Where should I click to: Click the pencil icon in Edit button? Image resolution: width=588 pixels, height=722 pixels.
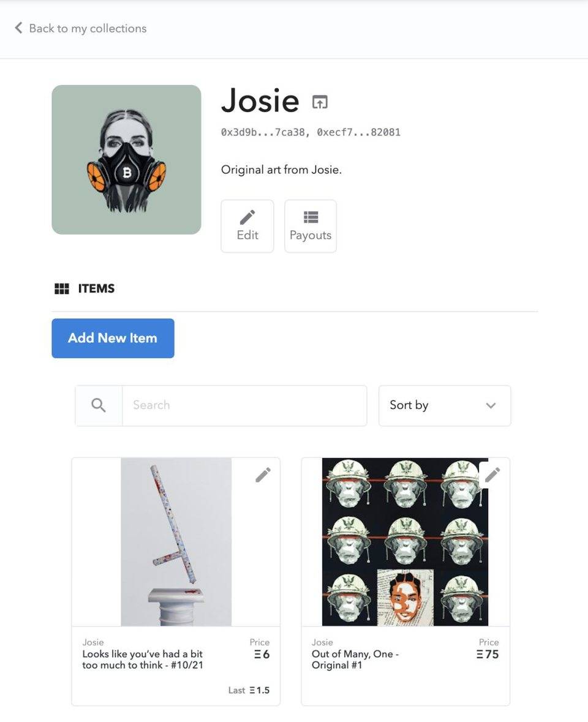(247, 217)
